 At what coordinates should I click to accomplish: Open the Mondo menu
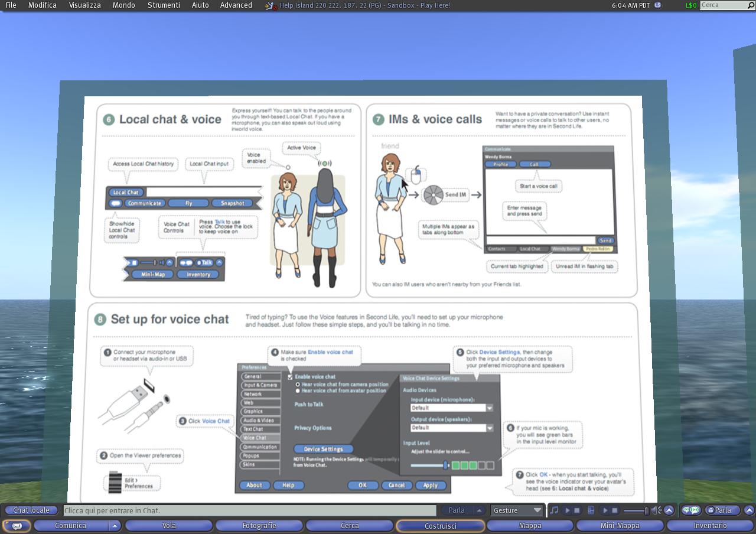(x=123, y=5)
